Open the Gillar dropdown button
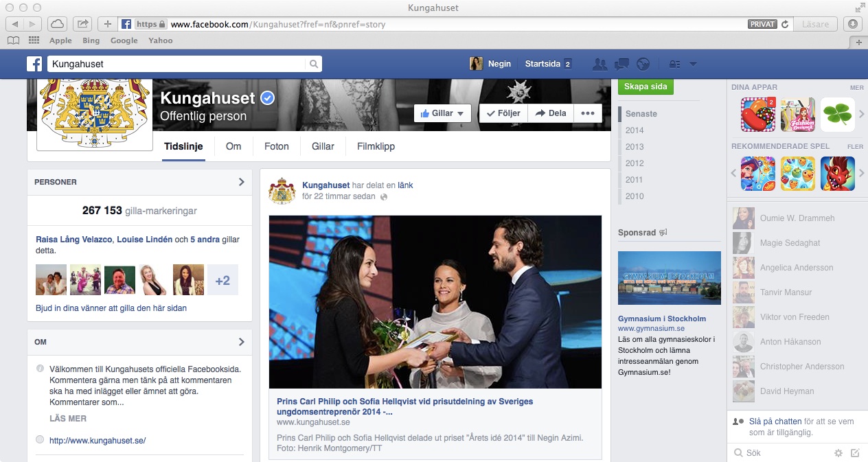868x462 pixels. pyautogui.click(x=442, y=113)
